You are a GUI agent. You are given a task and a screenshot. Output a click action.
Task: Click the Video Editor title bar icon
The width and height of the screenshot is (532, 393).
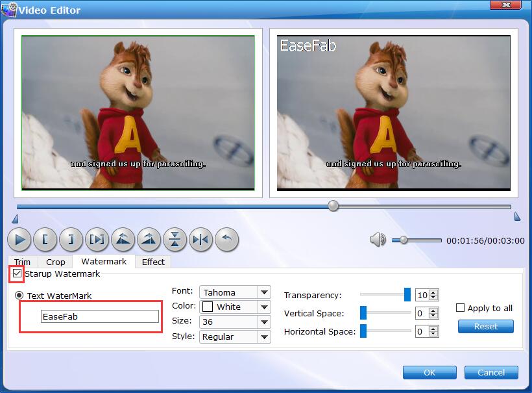tap(9, 9)
